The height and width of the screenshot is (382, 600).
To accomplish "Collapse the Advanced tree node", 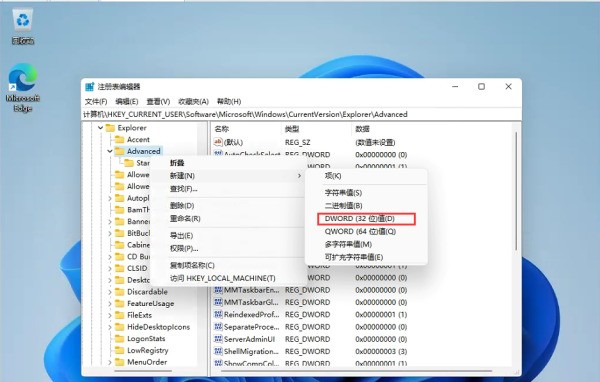I will [x=110, y=152].
